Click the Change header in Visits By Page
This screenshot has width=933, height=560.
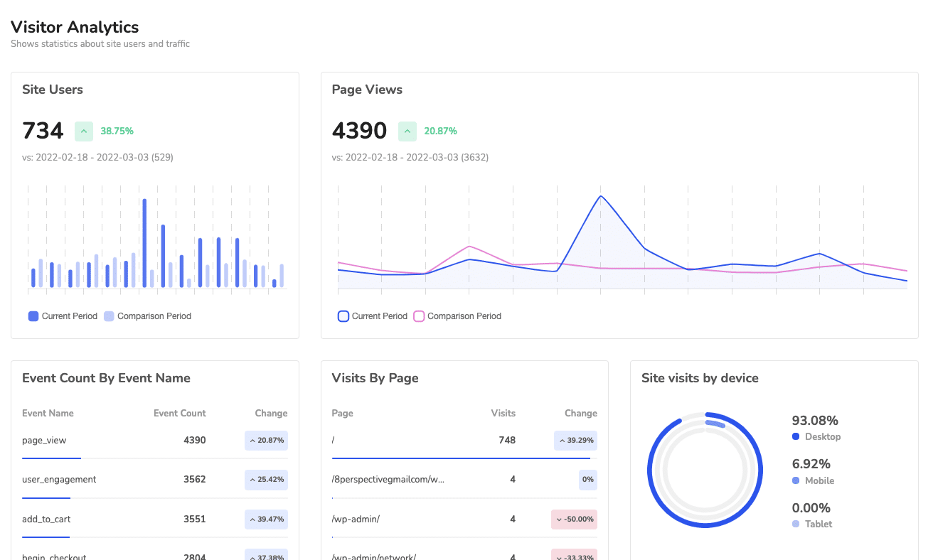[581, 413]
